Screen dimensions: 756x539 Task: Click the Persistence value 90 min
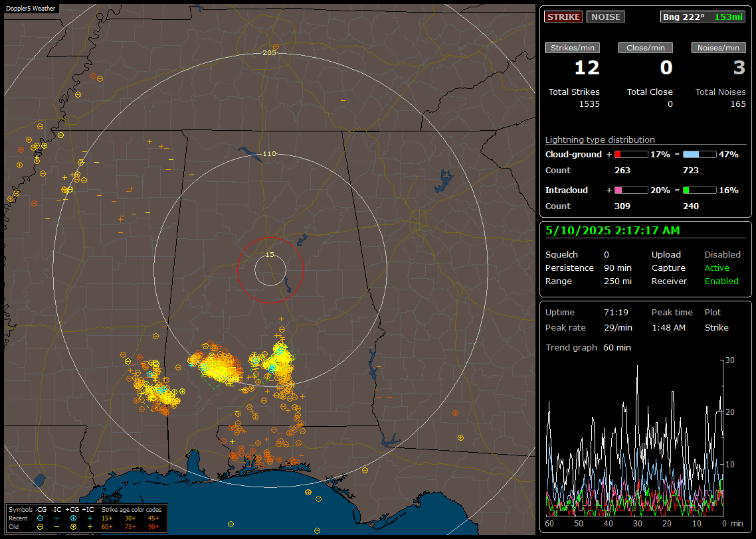click(x=618, y=268)
